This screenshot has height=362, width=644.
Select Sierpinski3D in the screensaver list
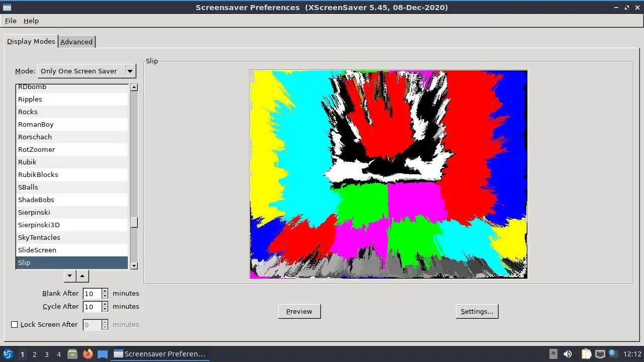click(72, 225)
